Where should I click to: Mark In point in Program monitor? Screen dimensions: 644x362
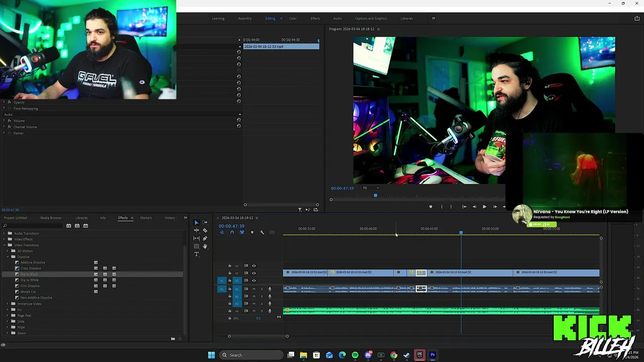(x=441, y=207)
